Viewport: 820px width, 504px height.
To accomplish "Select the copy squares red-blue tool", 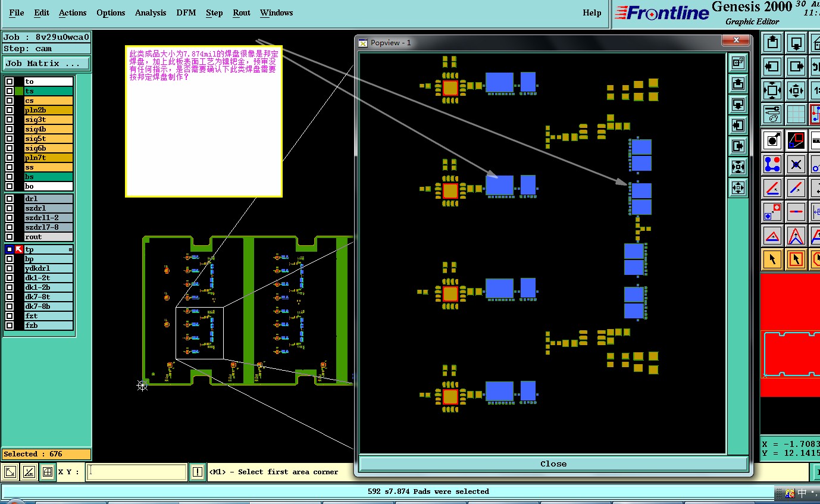I will click(772, 212).
